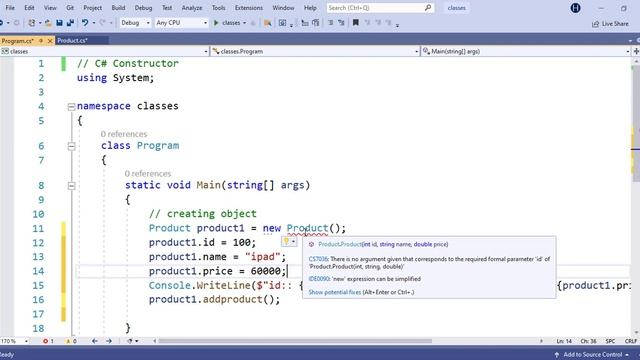The image size is (640, 360).
Task: Click the Open File folder icon
Action: click(48, 23)
